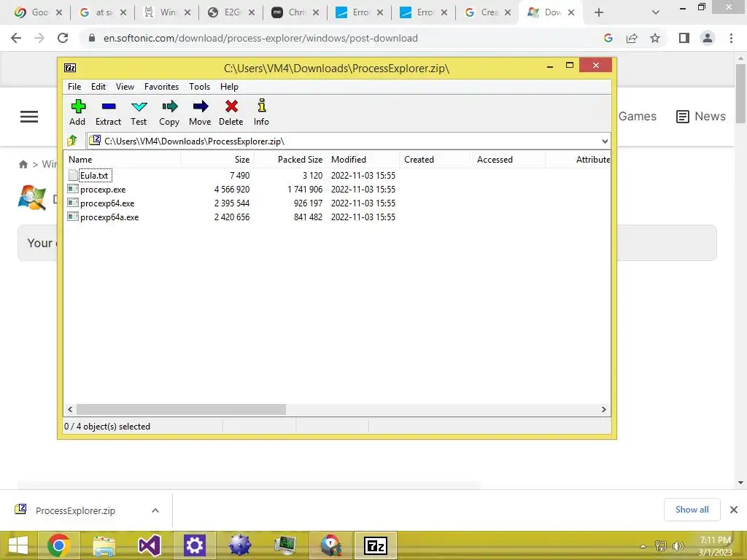Open the Help menu in 7-Zip
747x560 pixels.
point(229,87)
